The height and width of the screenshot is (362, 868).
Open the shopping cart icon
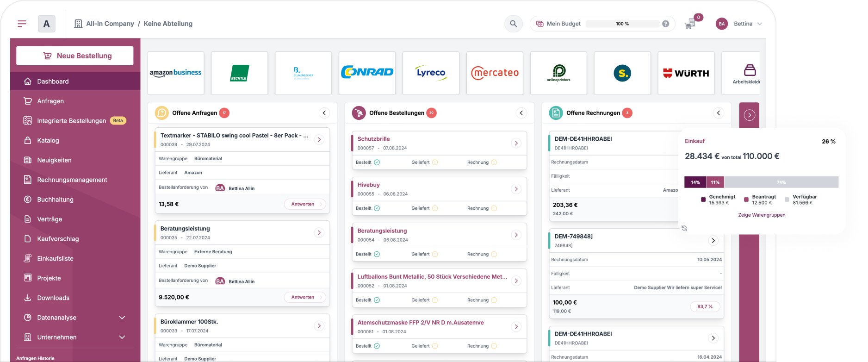tap(690, 24)
